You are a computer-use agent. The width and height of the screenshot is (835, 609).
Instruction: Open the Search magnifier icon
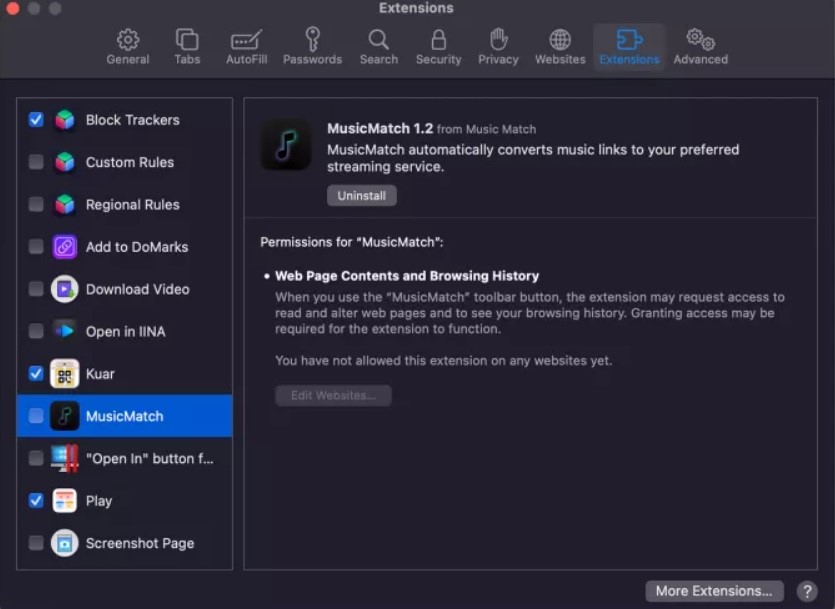379,39
